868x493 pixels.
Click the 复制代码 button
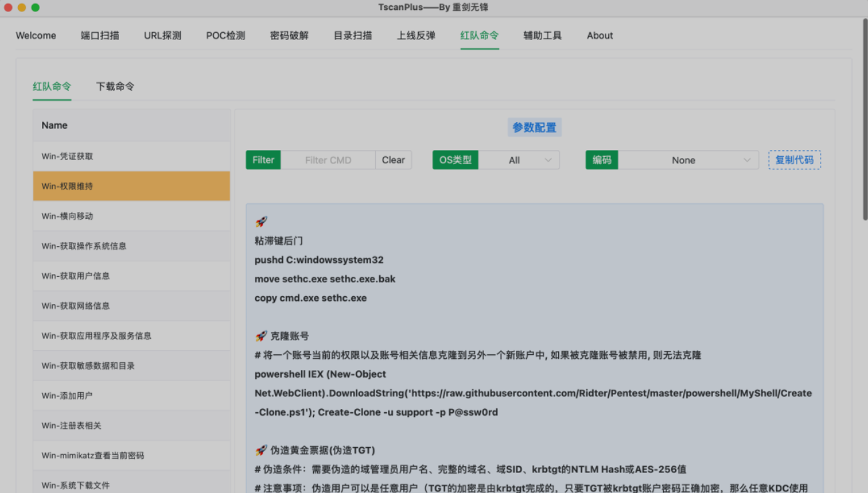click(795, 160)
